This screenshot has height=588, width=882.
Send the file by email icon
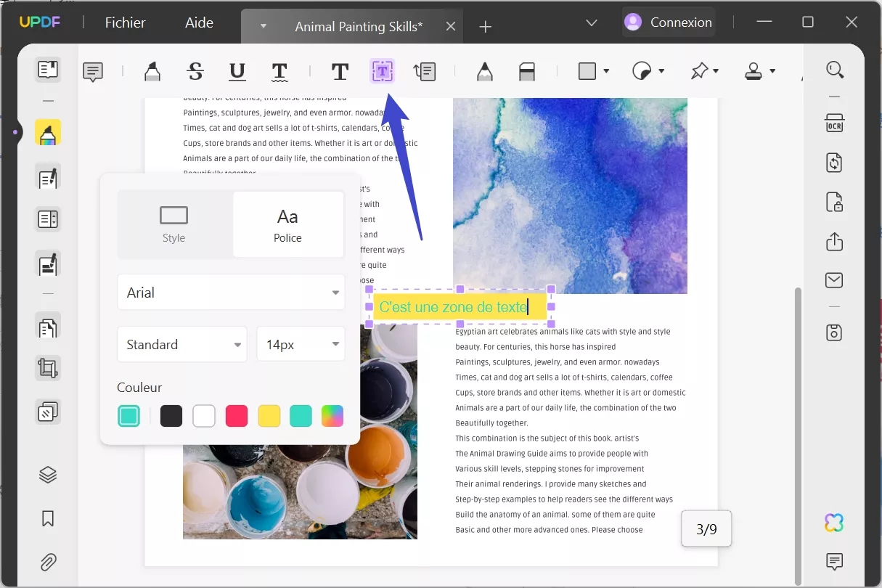coord(835,280)
